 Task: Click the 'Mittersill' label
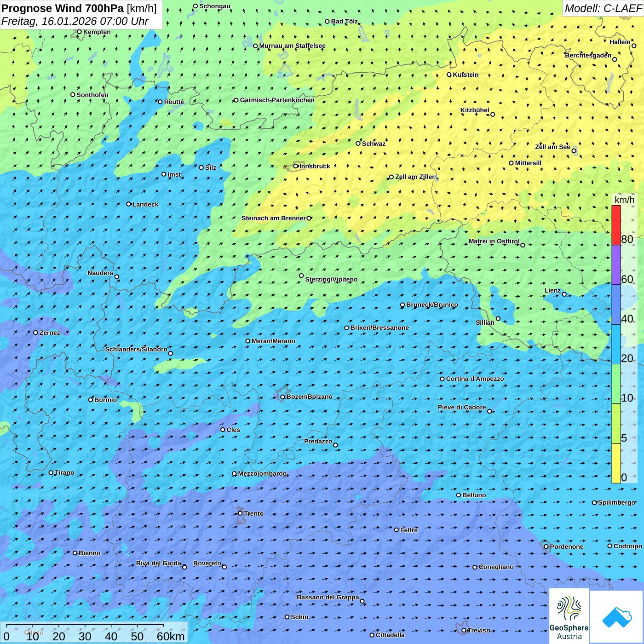click(528, 163)
